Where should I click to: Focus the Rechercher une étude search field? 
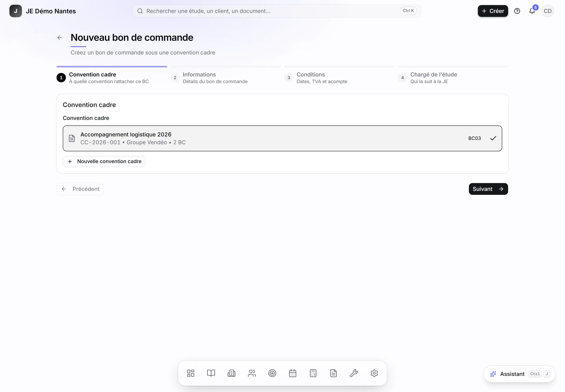click(276, 11)
